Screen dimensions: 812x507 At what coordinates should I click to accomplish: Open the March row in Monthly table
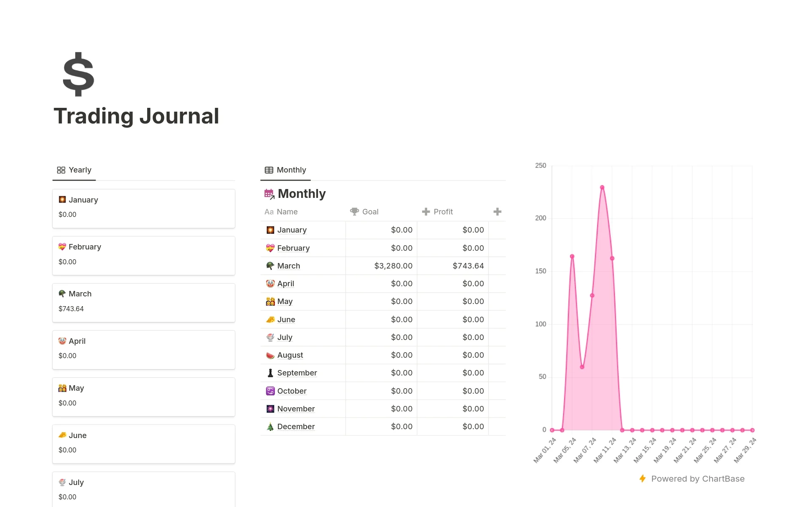click(x=288, y=266)
